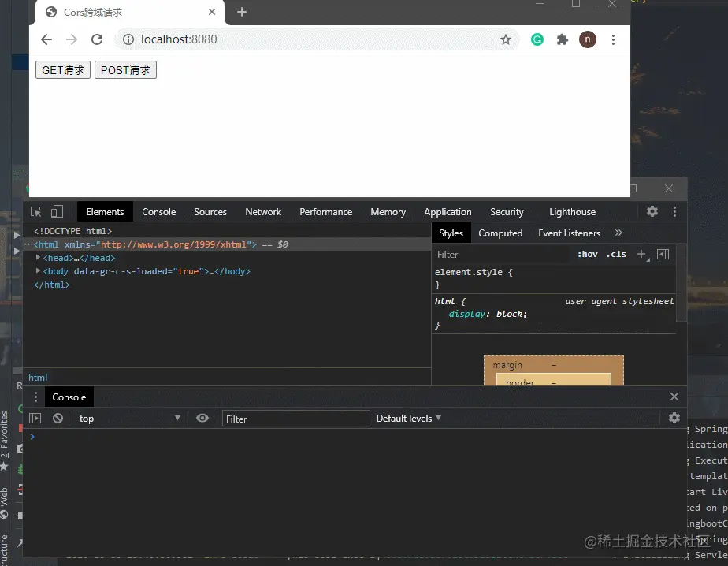Open Favorites tool window in IDE
Screen dimensions: 728x566
(5, 441)
